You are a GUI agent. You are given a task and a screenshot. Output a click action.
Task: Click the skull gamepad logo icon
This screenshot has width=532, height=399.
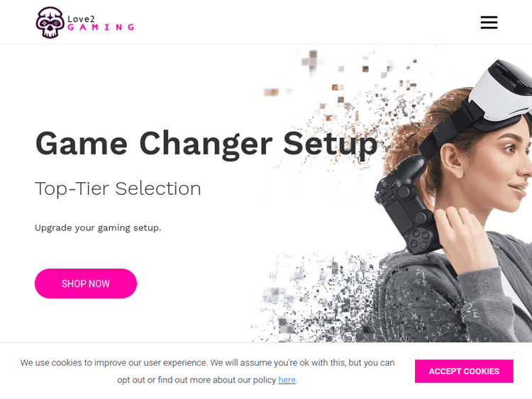coord(50,23)
